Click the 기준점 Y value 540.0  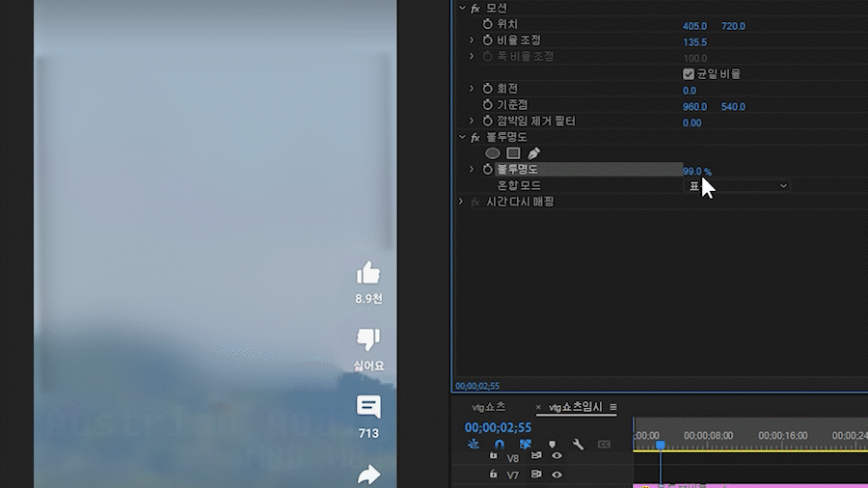coord(733,107)
